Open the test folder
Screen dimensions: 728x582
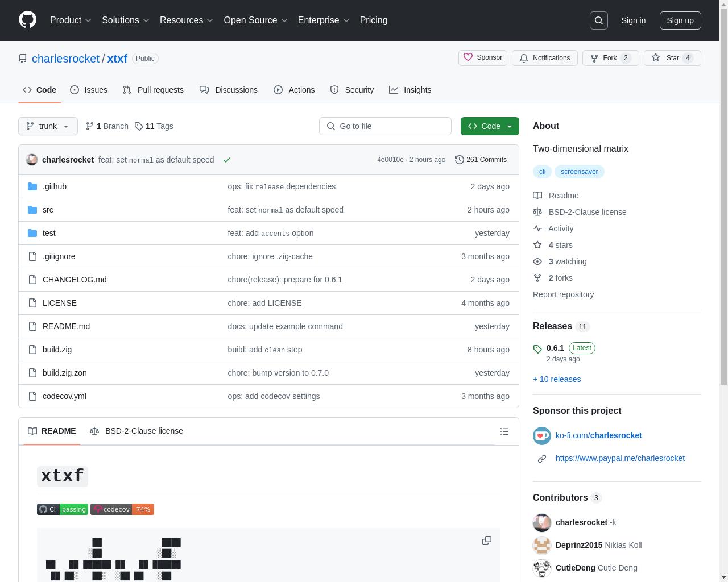(49, 233)
